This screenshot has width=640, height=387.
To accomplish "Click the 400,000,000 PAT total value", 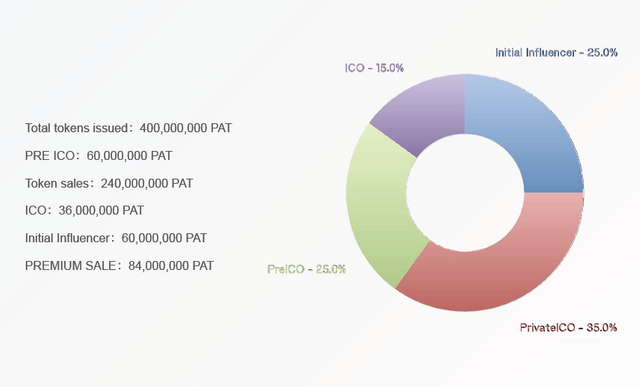I will tap(186, 128).
